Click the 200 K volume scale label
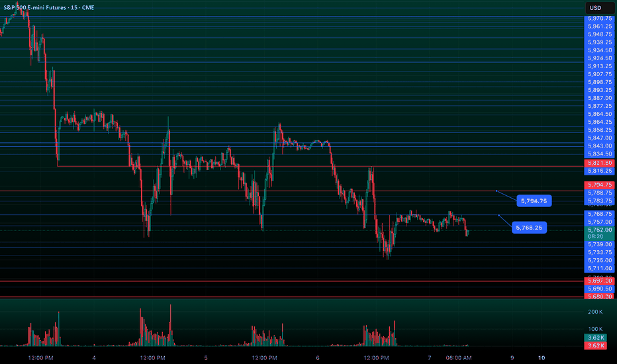 point(595,312)
